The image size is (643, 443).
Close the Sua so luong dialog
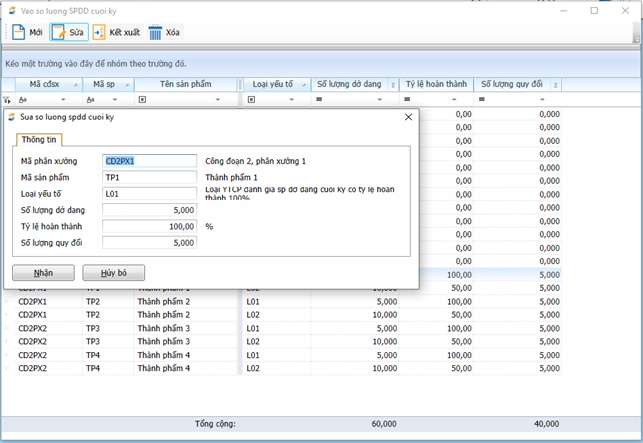(408, 117)
